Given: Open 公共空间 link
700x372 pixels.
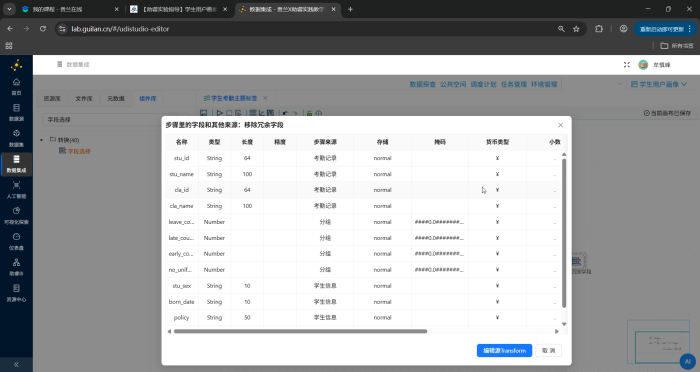Looking at the screenshot, I should click(x=453, y=84).
